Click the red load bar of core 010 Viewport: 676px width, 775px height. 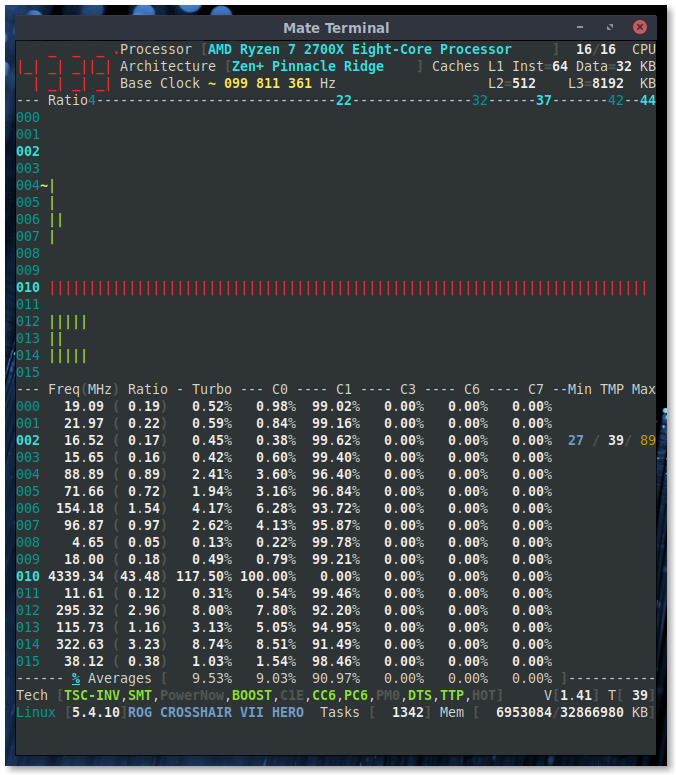point(348,288)
